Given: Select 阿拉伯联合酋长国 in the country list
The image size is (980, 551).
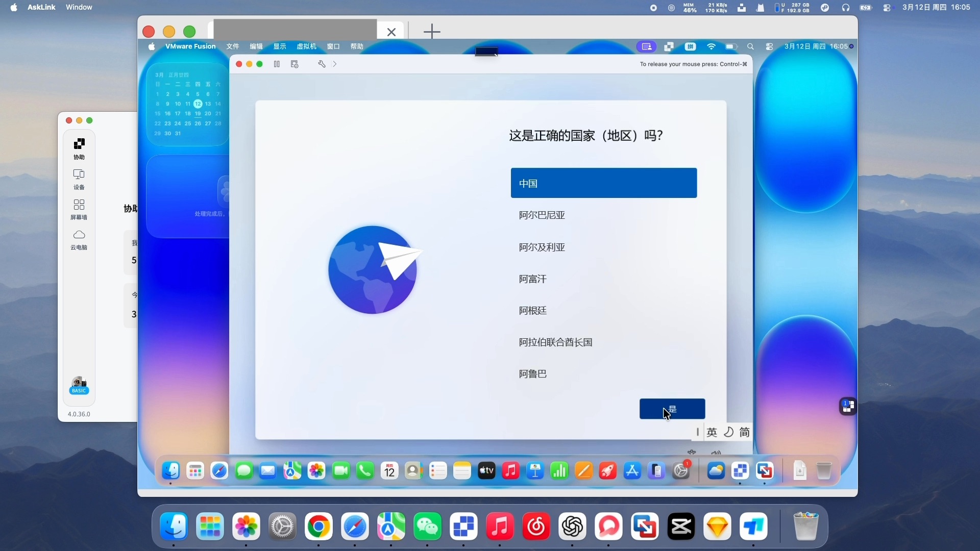Looking at the screenshot, I should click(x=604, y=342).
